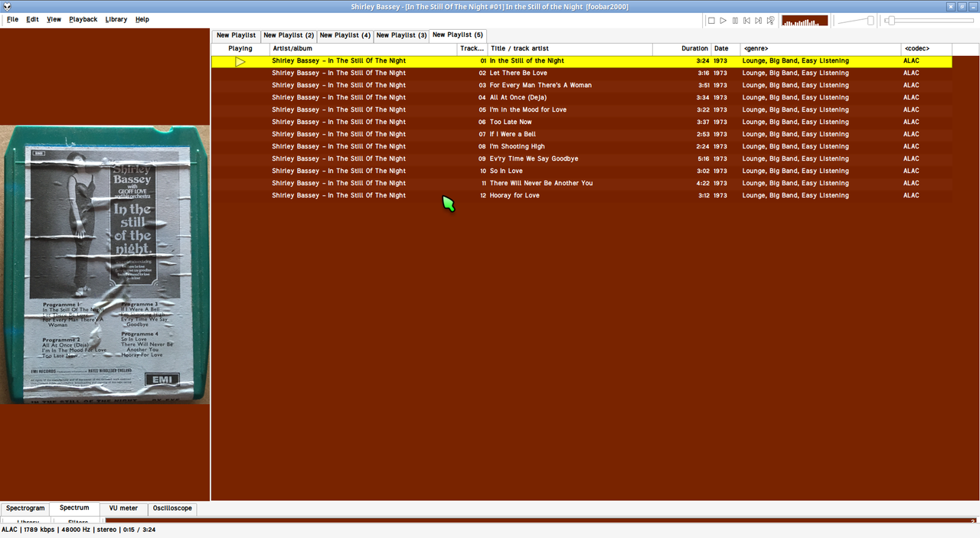The height and width of the screenshot is (538, 980).
Task: Open the Oscilloscope tab
Action: tap(172, 508)
